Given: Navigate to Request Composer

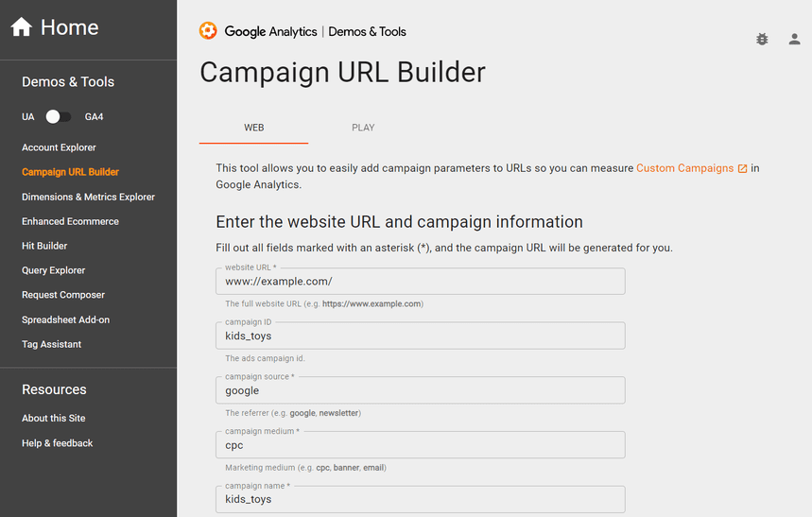Looking at the screenshot, I should pyautogui.click(x=63, y=295).
